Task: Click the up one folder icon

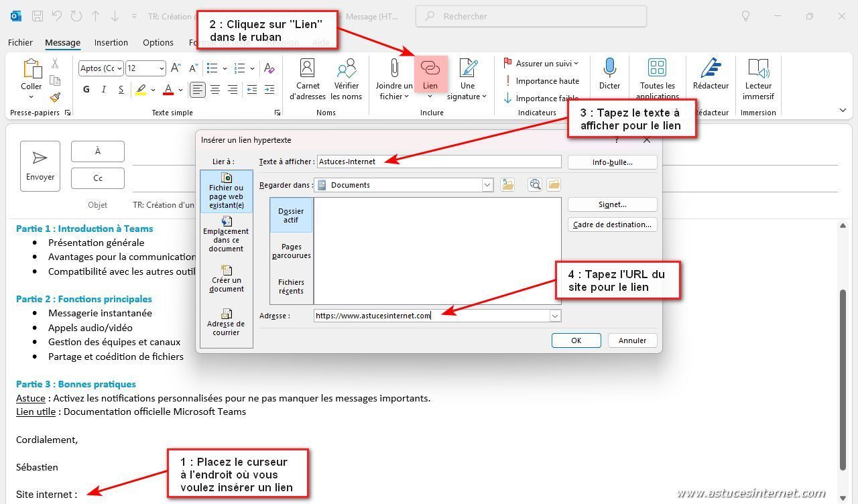Action: [507, 185]
